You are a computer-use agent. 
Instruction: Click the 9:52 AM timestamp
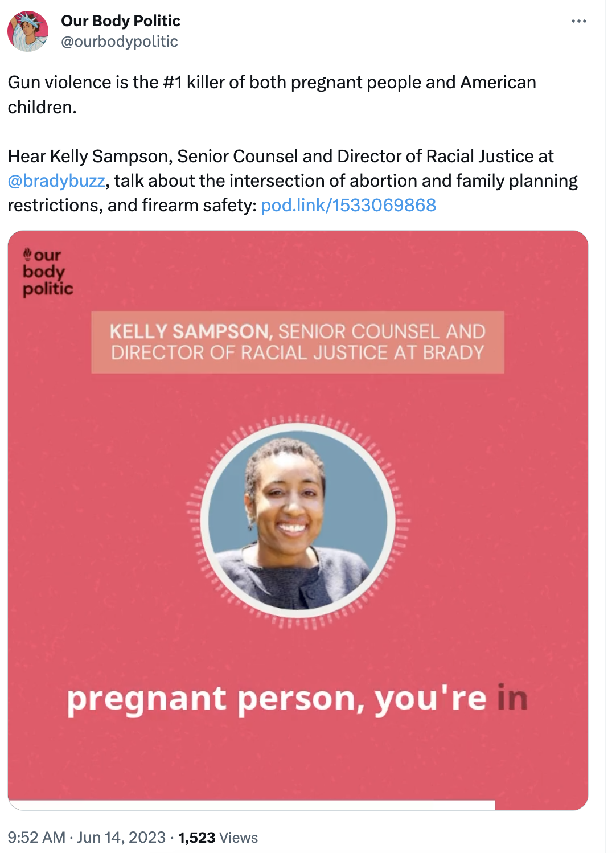(x=36, y=838)
